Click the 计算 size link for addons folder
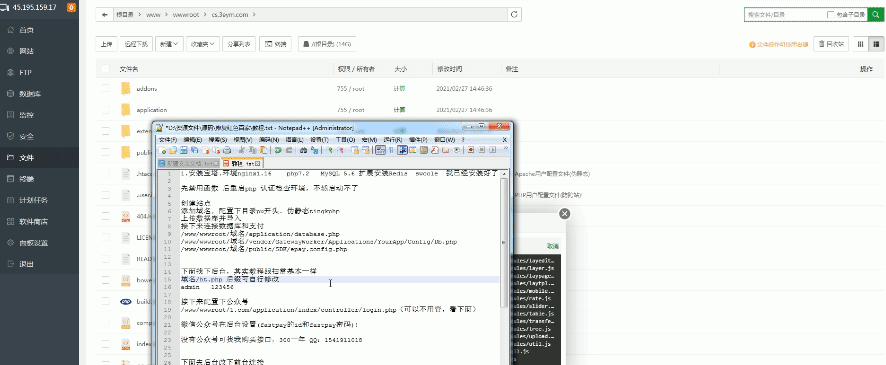This screenshot has height=365, width=886. 399,88
